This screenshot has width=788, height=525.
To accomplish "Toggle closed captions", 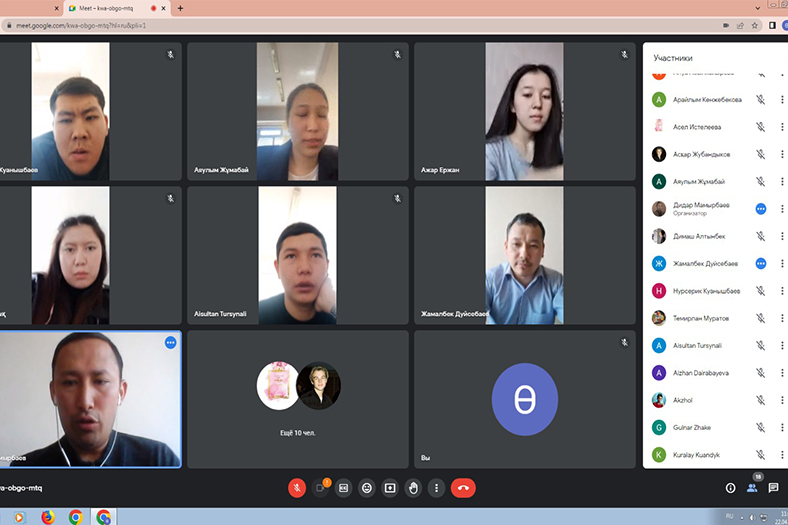I will [x=344, y=488].
